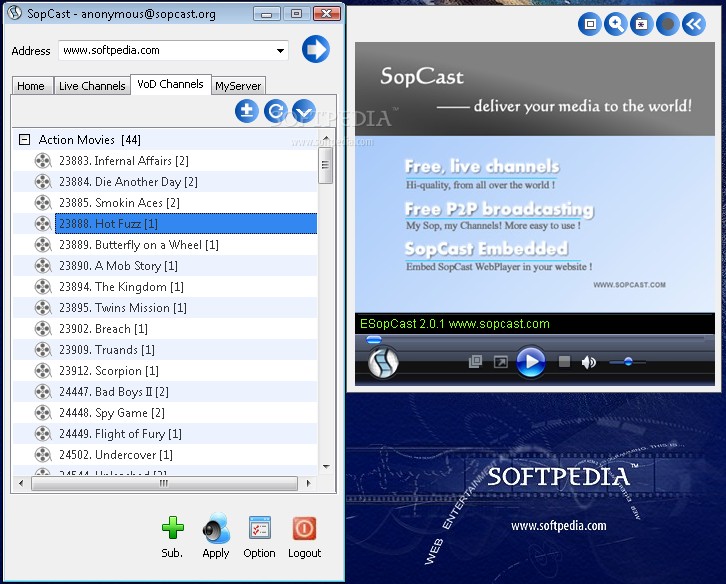Click the WWW.SOPCAST.COM text in banner
Image resolution: width=726 pixels, height=584 pixels.
coord(629,285)
